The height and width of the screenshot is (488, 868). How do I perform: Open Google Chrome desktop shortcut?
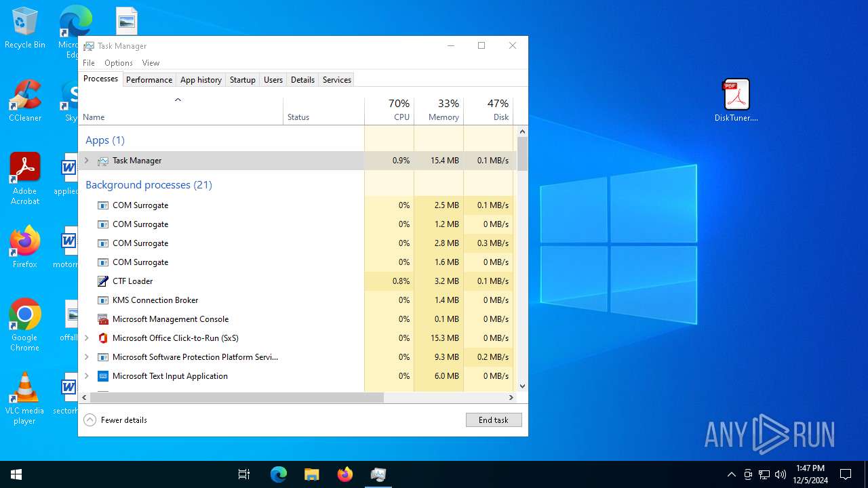click(x=25, y=325)
